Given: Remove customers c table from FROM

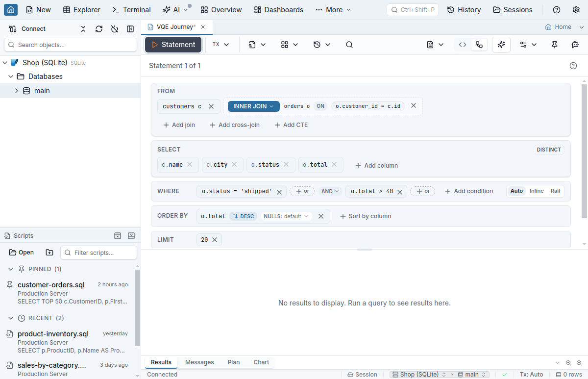Looking at the screenshot, I should click(211, 106).
